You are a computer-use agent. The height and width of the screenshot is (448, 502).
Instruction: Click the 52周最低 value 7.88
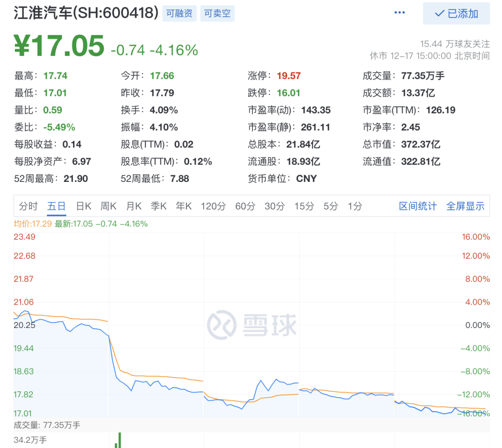tap(179, 179)
